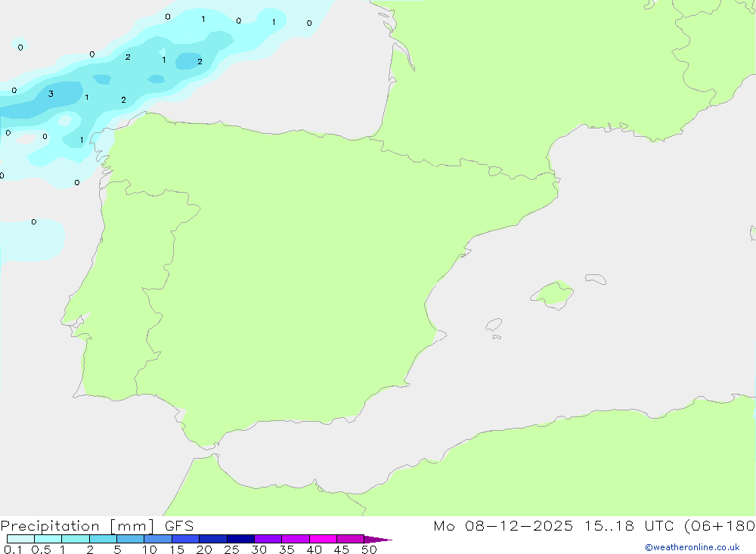Choose the 10–15 mm blue legend swatch
Image resolution: width=756 pixels, height=554 pixels.
click(158, 539)
